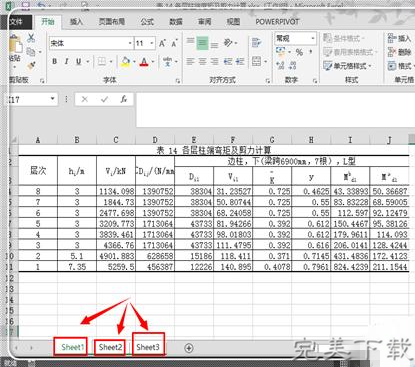This screenshot has height=367, width=415.
Task: Decrease indent in alignment group
Action: coord(228,61)
